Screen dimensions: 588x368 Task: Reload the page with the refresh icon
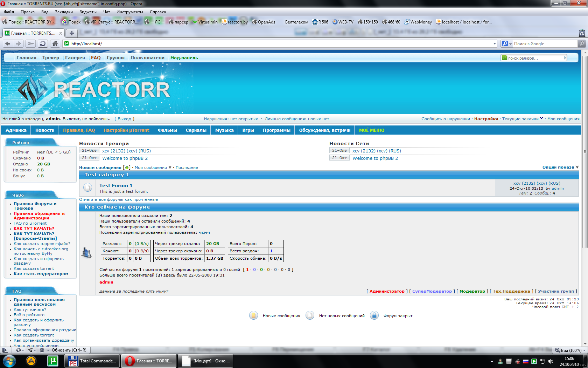pyautogui.click(x=43, y=43)
